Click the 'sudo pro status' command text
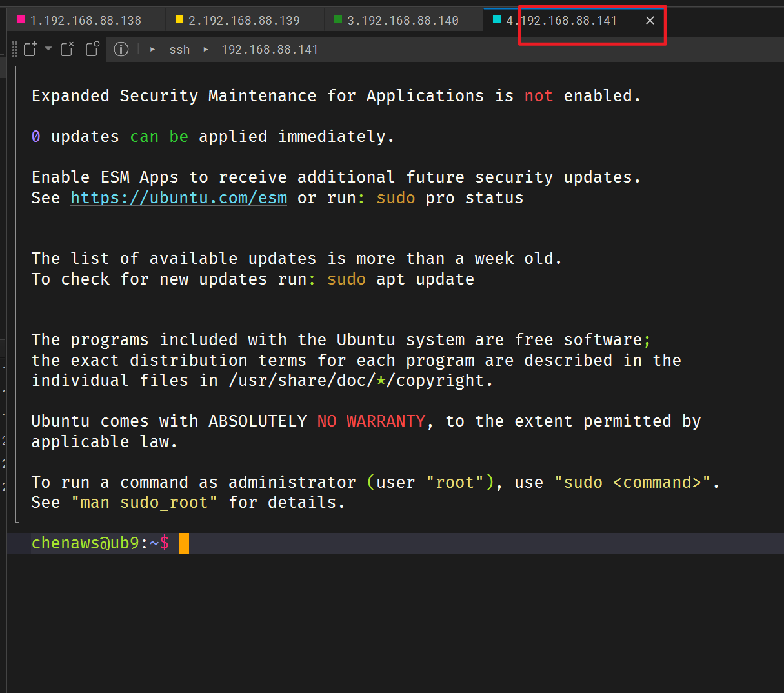 click(450, 198)
